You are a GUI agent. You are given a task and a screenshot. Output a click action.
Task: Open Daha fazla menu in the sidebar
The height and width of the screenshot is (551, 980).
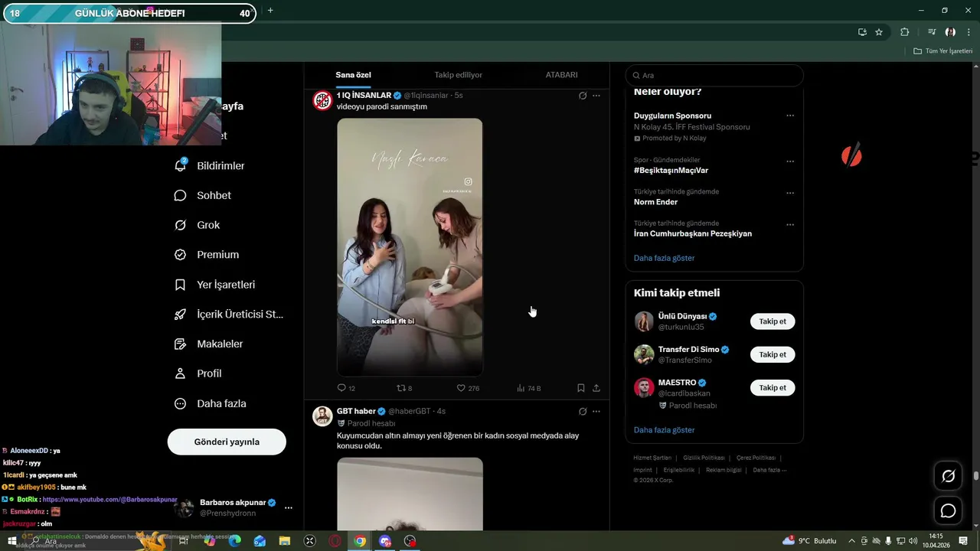[x=211, y=403]
